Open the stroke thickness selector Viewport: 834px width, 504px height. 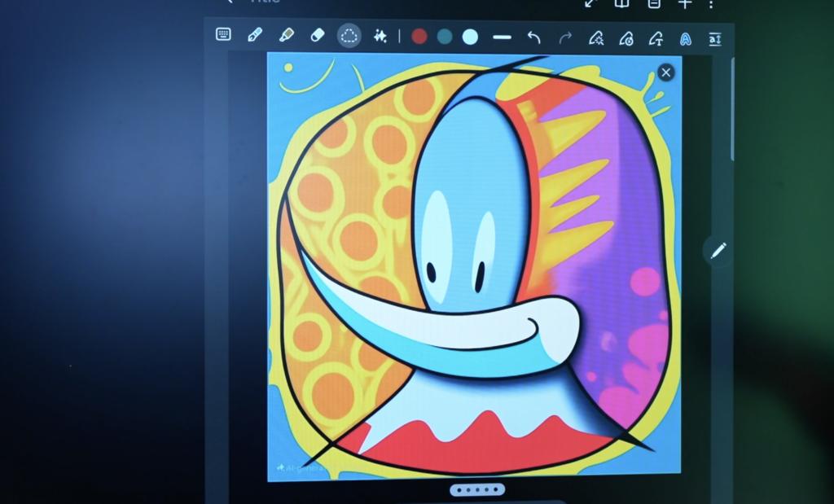point(502,37)
